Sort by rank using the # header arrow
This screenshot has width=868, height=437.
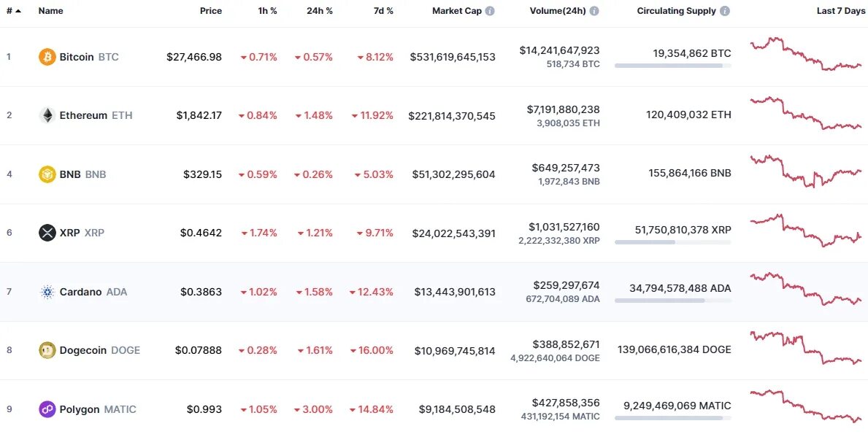(x=18, y=11)
